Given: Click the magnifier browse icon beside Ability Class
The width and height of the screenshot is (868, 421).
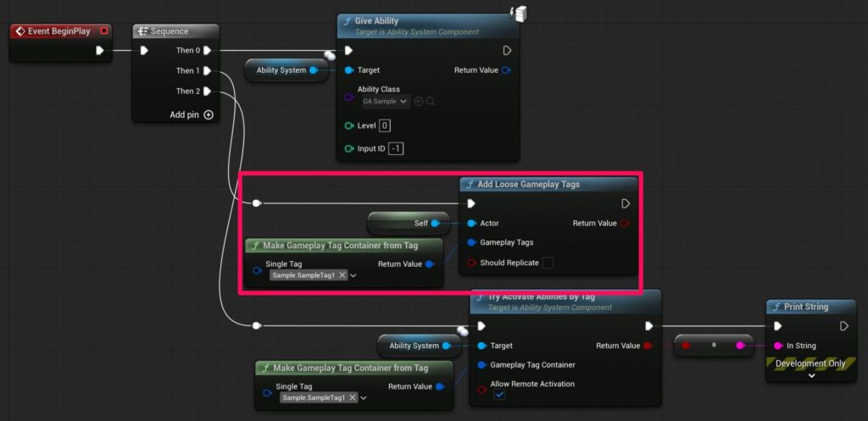Looking at the screenshot, I should point(431,102).
